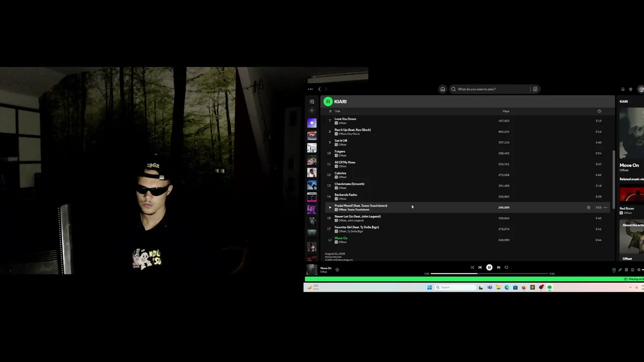Viewport: 644px width, 362px height.
Task: Toggle repeat in the player bar
Action: pyautogui.click(x=507, y=267)
